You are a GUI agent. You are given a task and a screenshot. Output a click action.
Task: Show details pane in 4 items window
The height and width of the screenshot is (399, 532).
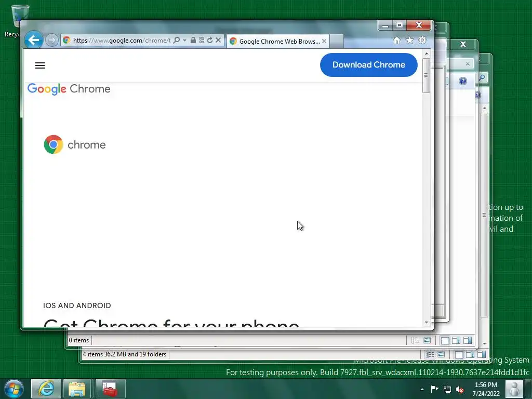pyautogui.click(x=470, y=355)
